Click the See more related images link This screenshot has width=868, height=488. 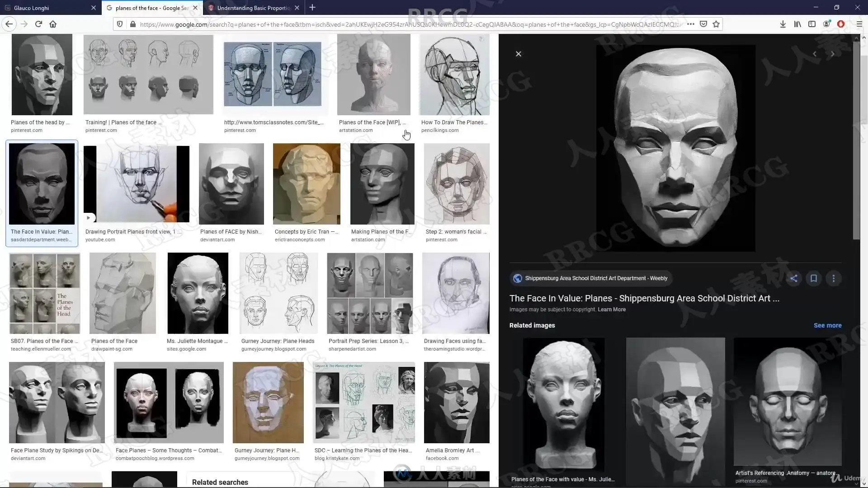click(827, 325)
